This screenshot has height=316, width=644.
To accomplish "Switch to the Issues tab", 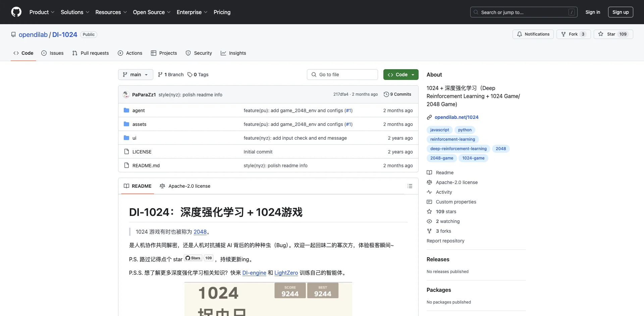I will pyautogui.click(x=52, y=53).
